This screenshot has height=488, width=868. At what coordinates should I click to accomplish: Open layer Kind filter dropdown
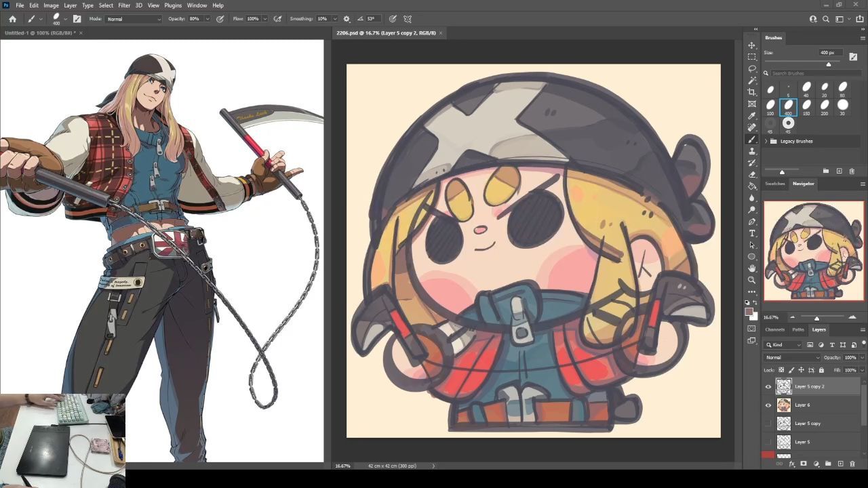pyautogui.click(x=783, y=345)
